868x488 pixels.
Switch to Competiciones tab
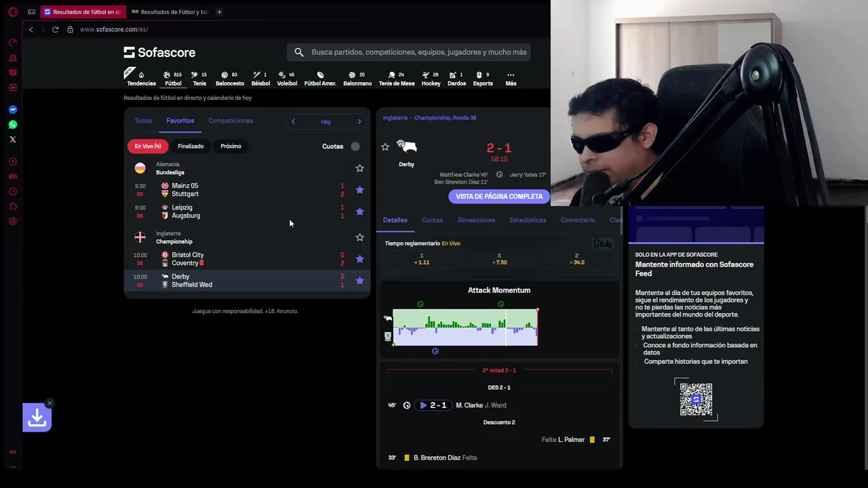tap(231, 121)
